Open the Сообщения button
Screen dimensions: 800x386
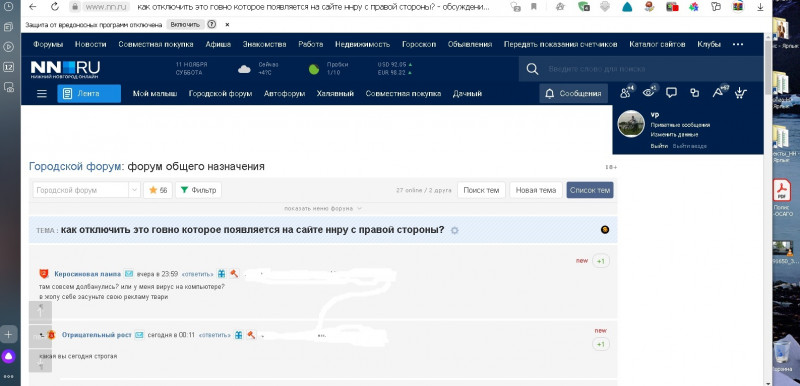[x=573, y=94]
